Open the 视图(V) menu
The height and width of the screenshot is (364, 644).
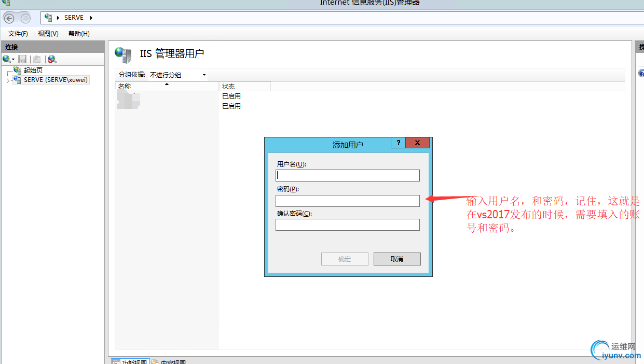47,33
